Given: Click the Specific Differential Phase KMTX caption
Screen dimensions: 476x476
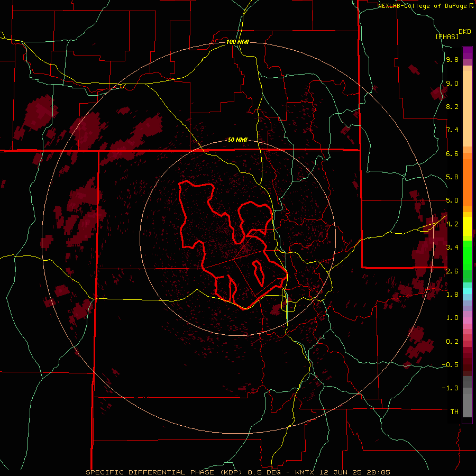Looking at the screenshot, I should 238,472.
